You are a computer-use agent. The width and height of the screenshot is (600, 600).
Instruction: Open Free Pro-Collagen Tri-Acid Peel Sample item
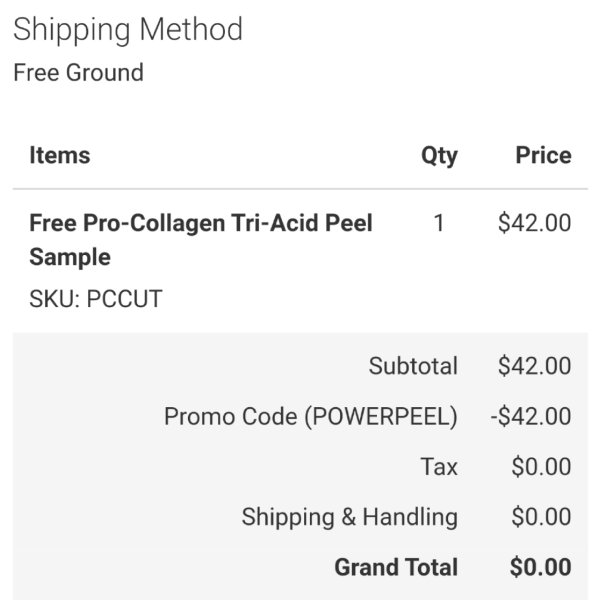click(201, 240)
